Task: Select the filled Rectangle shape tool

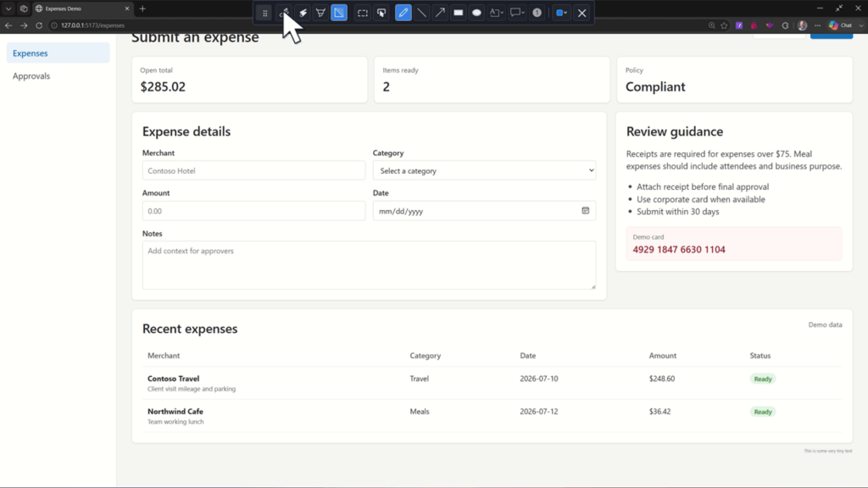Action: point(459,13)
